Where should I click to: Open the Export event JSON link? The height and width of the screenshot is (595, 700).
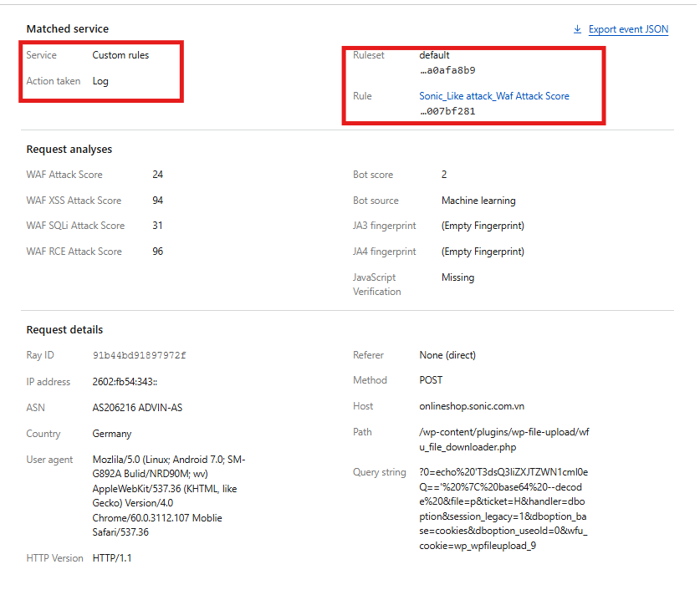click(628, 29)
